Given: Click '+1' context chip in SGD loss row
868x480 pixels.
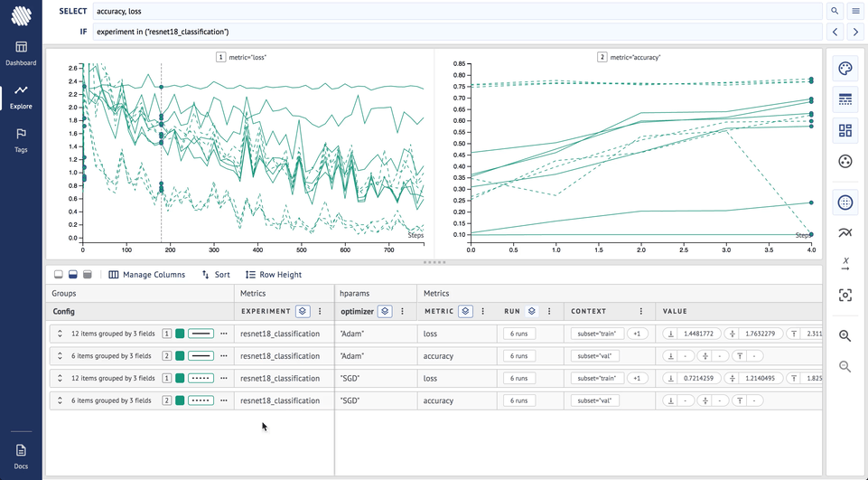Looking at the screenshot, I should pyautogui.click(x=637, y=378).
